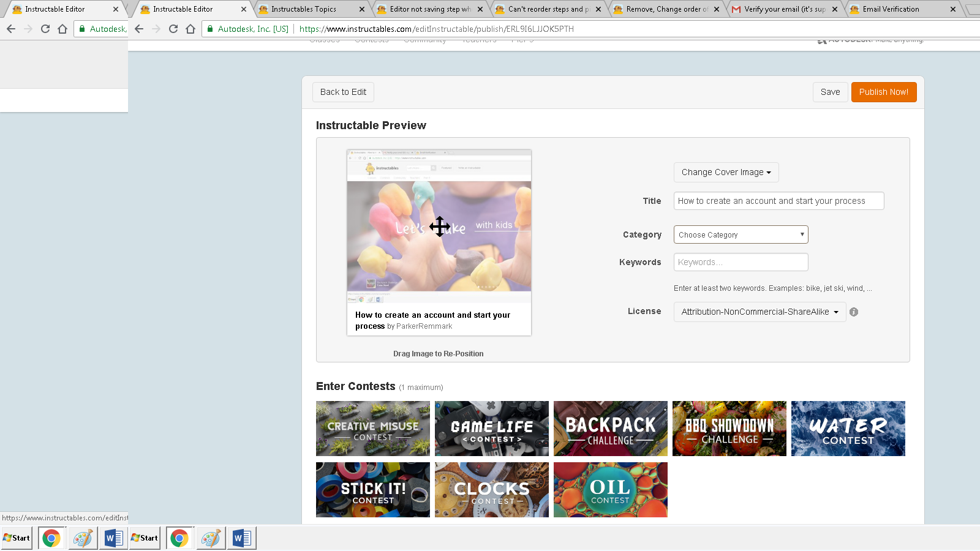Viewport: 980px width, 551px height.
Task: Click the secure lock icon in address bar
Action: 210,29
